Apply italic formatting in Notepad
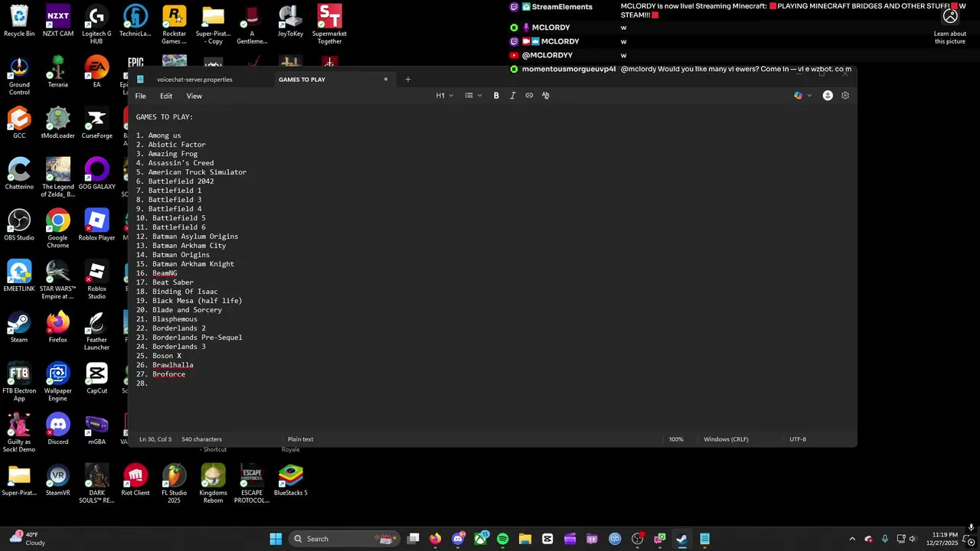 tap(512, 96)
